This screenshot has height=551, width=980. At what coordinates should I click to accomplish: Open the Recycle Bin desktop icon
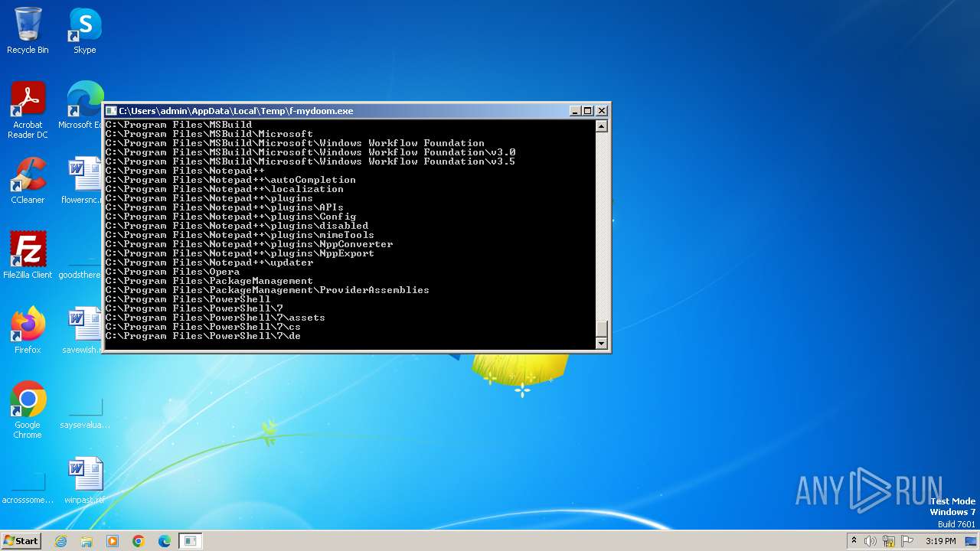(x=28, y=31)
